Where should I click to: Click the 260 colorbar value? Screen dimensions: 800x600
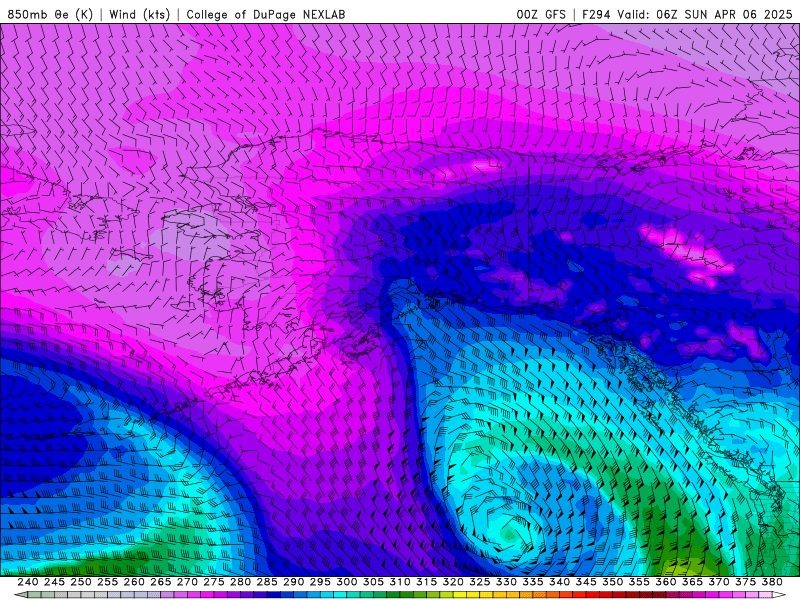[134, 582]
